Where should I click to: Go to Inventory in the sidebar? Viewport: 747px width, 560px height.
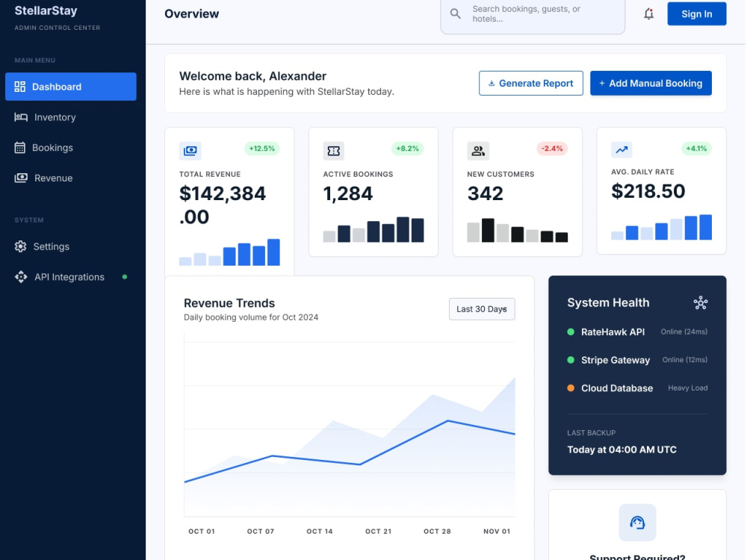(x=70, y=117)
